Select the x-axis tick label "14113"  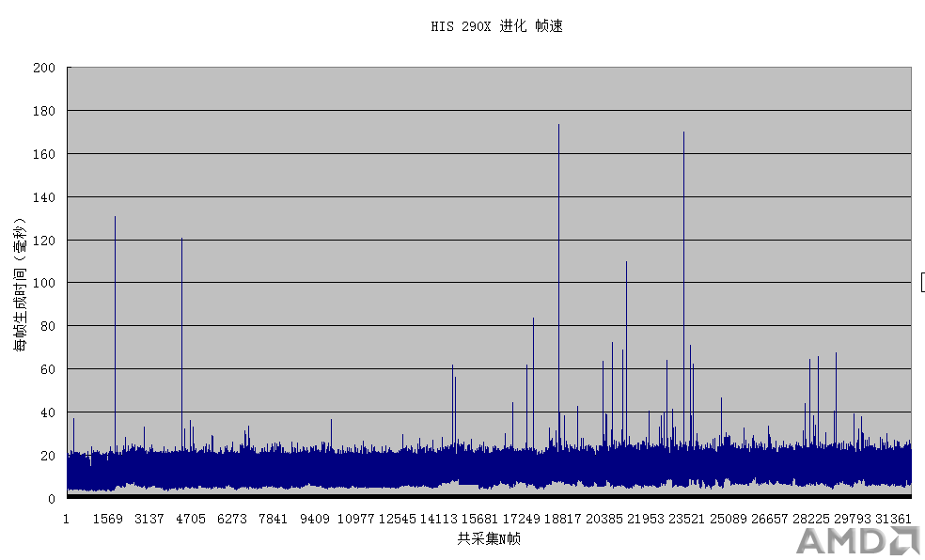click(438, 519)
